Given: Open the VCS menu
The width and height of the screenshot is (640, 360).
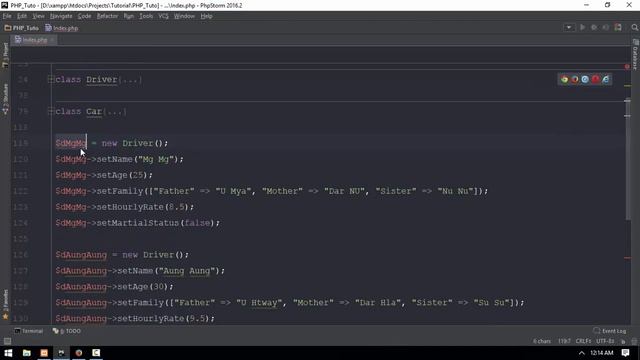Looking at the screenshot, I should click(x=163, y=16).
